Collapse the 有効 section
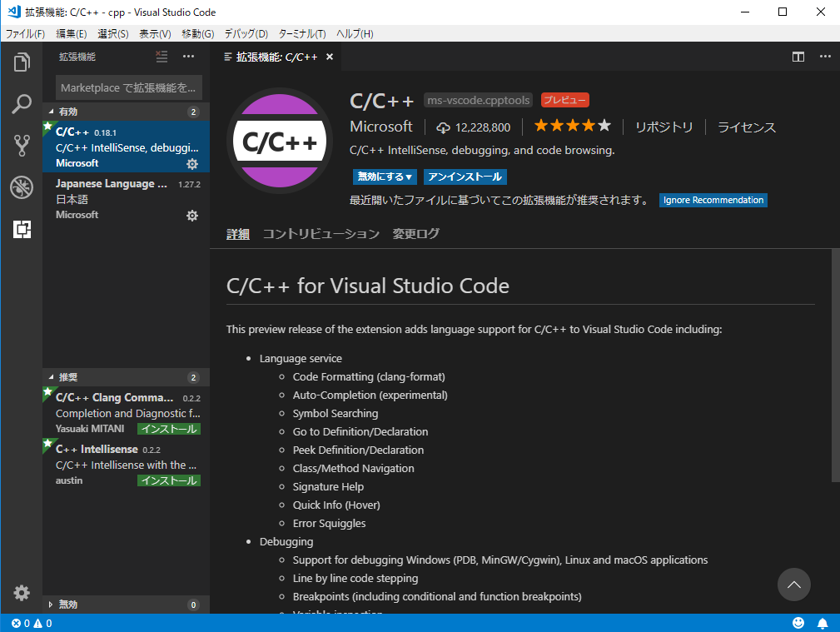The width and height of the screenshot is (840, 632). [126, 112]
